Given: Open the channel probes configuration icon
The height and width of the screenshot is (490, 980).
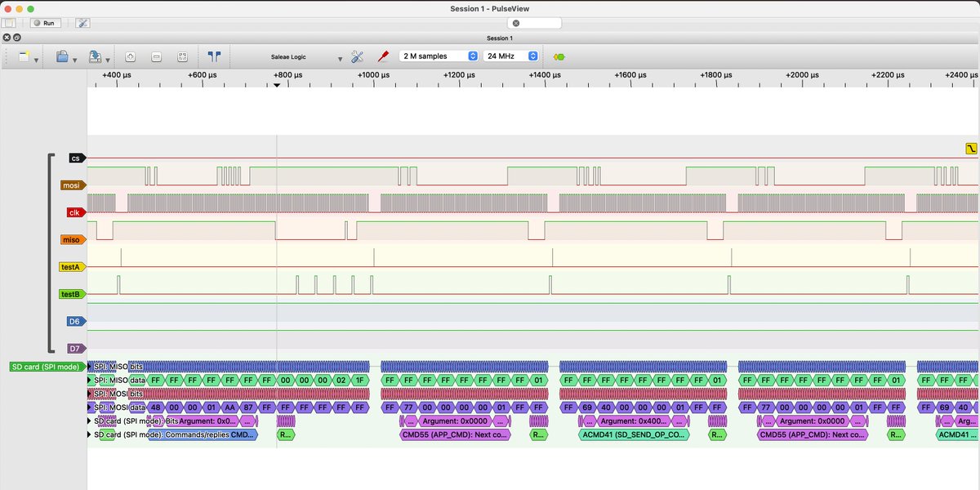Looking at the screenshot, I should pyautogui.click(x=382, y=56).
